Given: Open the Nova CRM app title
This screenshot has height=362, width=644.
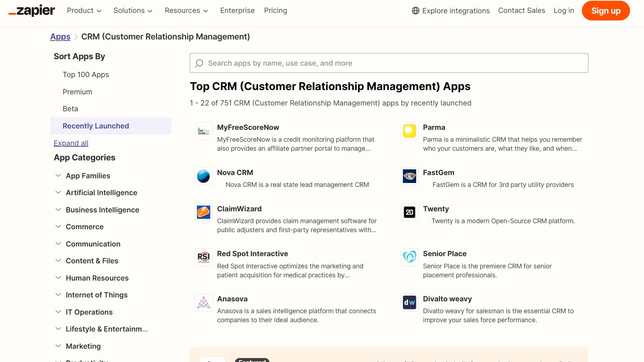Looking at the screenshot, I should (235, 173).
